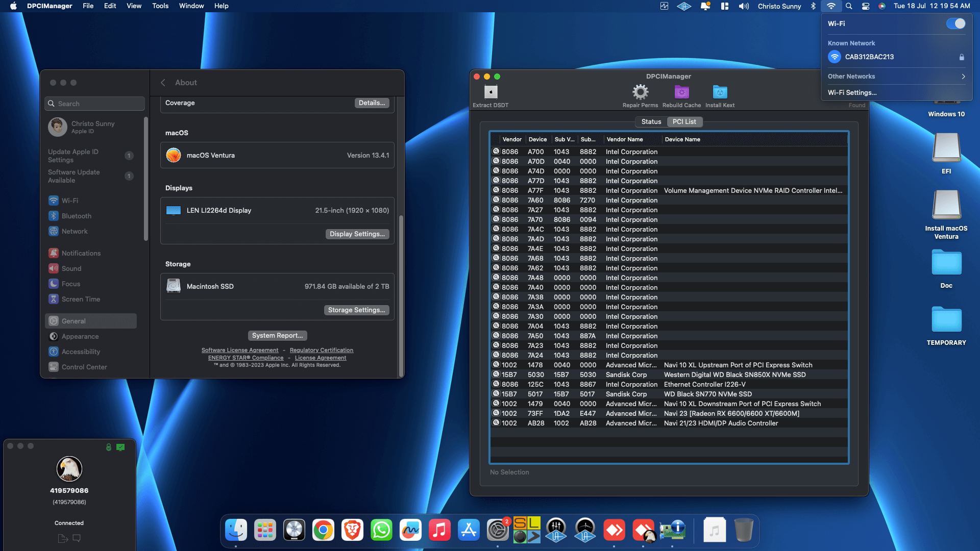
Task: Open Software Update Available item
Action: pyautogui.click(x=91, y=176)
